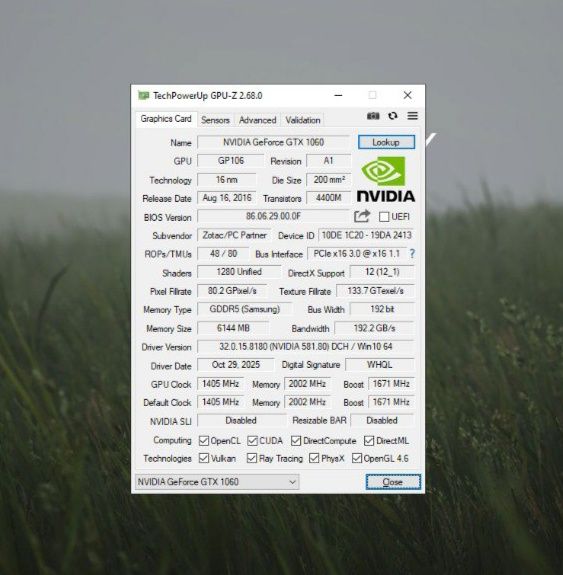Switch to the Advanced tab

coord(257,120)
